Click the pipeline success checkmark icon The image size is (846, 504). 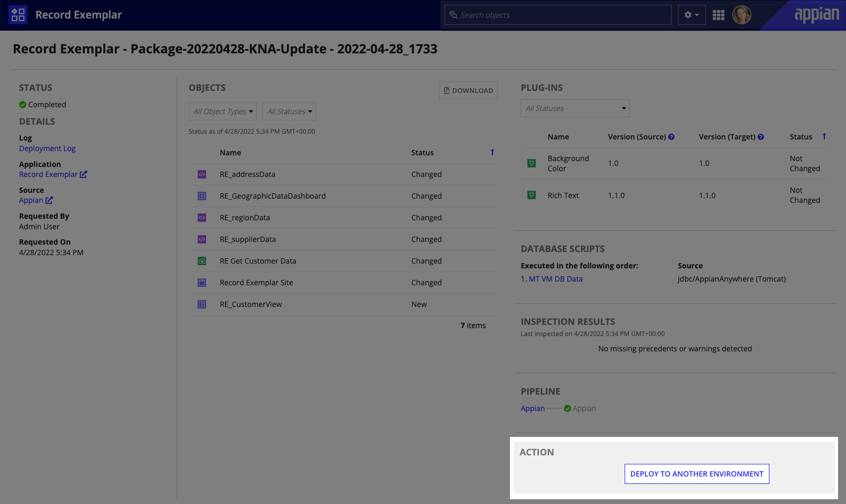pyautogui.click(x=568, y=408)
